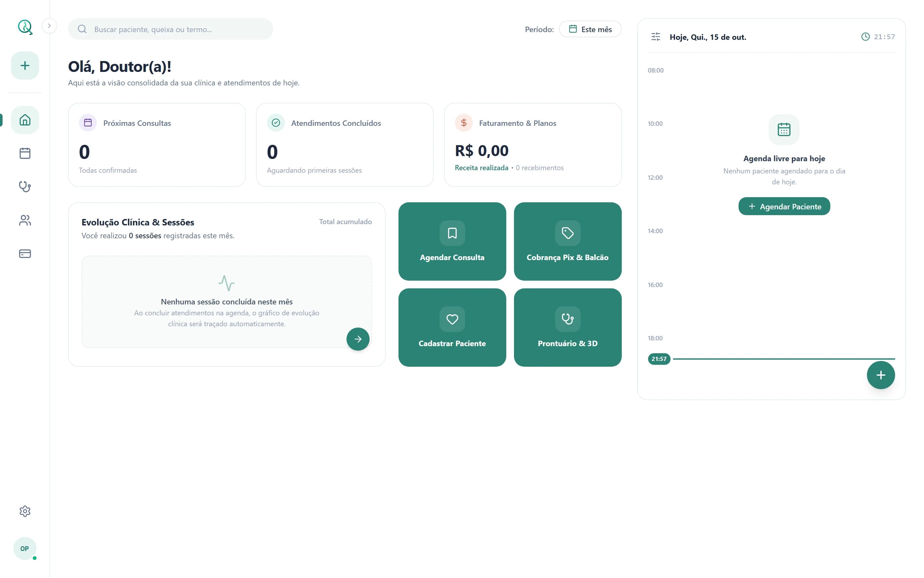
Task: Click the 'Hoje, Qui., 15 de out.' heading
Action: (x=707, y=37)
